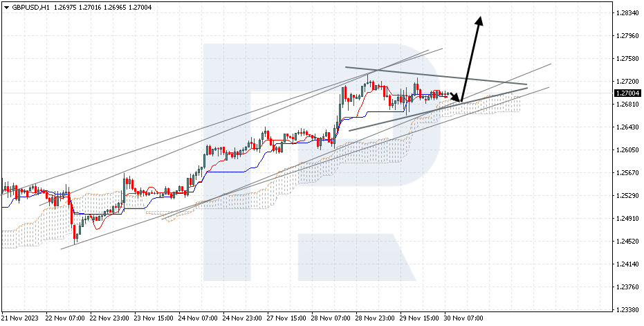Select the 30 Nov 07:00 time label
This screenshot has width=644, height=326.
tap(463, 318)
